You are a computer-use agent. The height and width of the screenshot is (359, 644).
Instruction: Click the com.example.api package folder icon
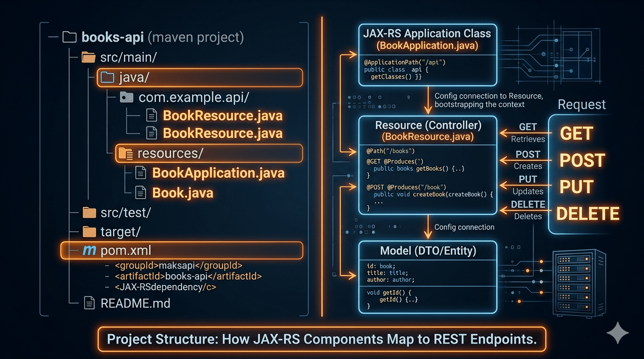pyautogui.click(x=126, y=97)
